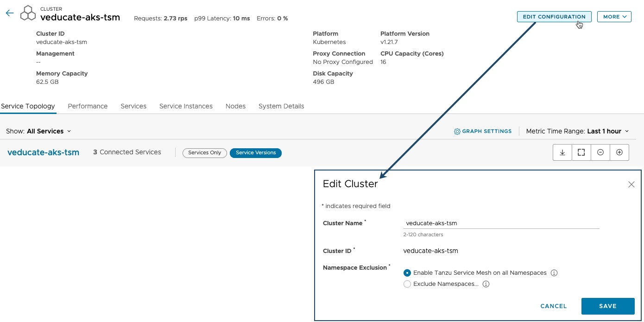Click the 'No Proxy Configured' text

[343, 62]
